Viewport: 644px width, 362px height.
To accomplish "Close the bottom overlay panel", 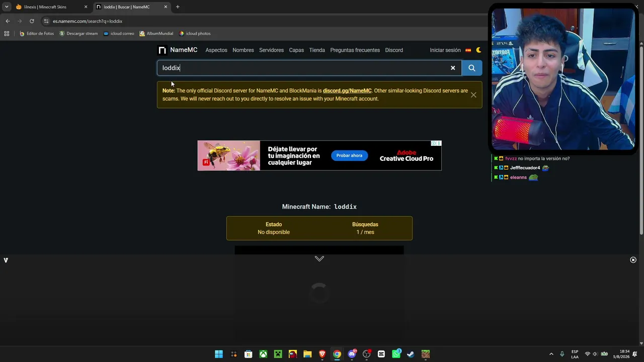I will click(x=633, y=260).
